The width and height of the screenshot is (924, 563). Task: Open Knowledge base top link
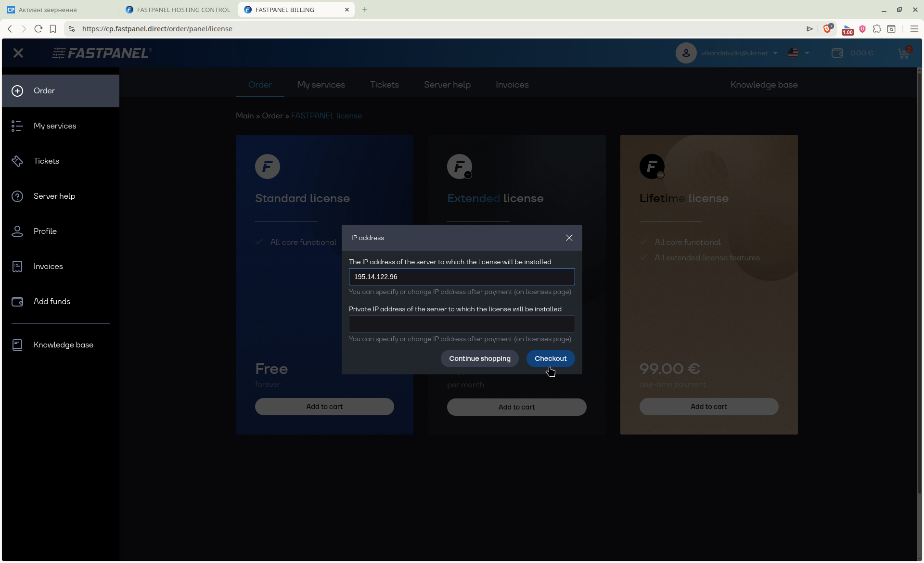click(764, 85)
